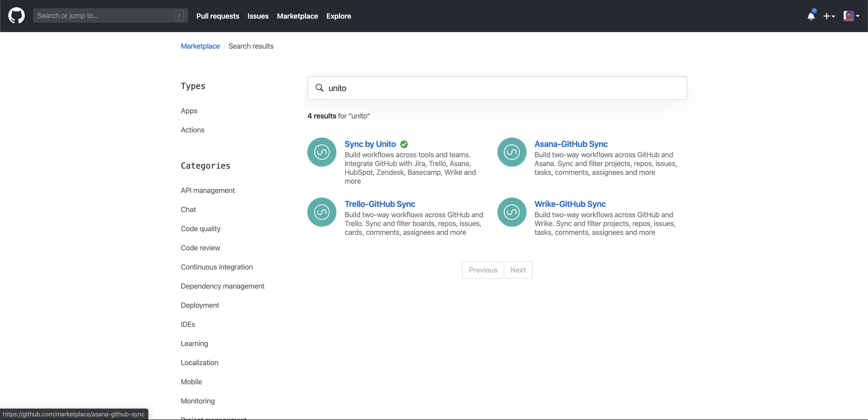Click the Trello-GitHub Sync app logo

pos(321,212)
